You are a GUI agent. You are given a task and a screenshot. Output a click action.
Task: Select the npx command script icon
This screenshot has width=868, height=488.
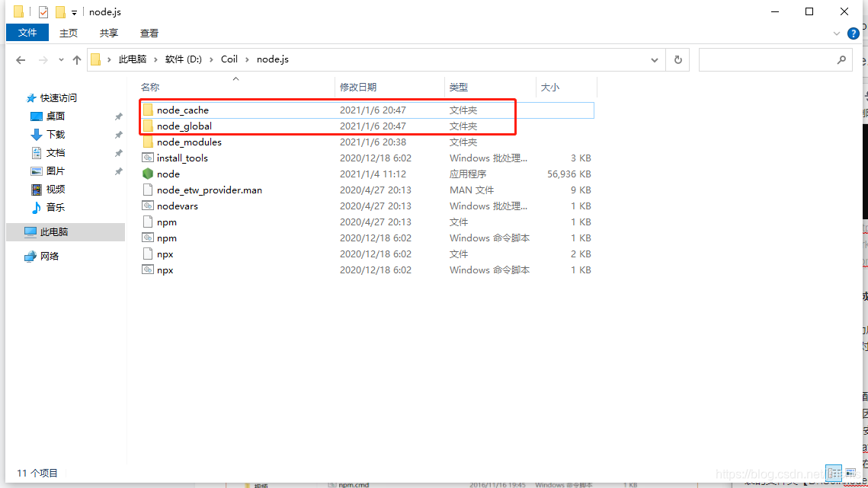coord(148,270)
